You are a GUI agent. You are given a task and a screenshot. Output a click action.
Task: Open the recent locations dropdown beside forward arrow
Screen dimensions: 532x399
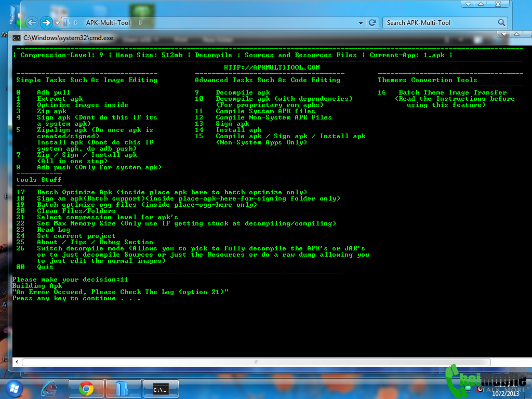coord(57,23)
